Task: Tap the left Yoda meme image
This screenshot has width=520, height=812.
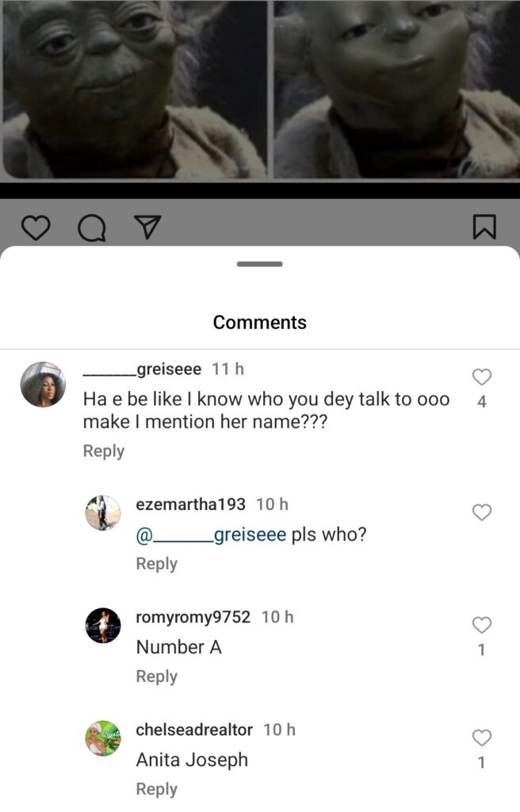Action: pos(135,87)
